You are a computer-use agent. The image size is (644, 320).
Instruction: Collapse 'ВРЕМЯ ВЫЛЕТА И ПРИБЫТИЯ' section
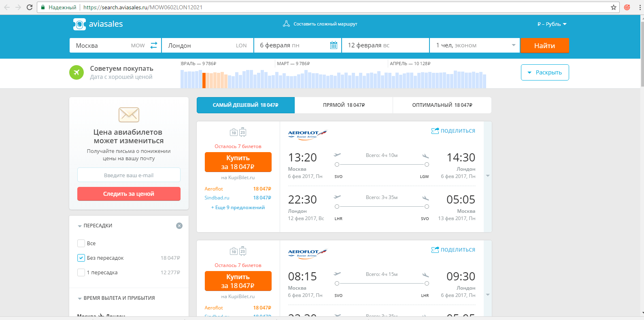116,298
